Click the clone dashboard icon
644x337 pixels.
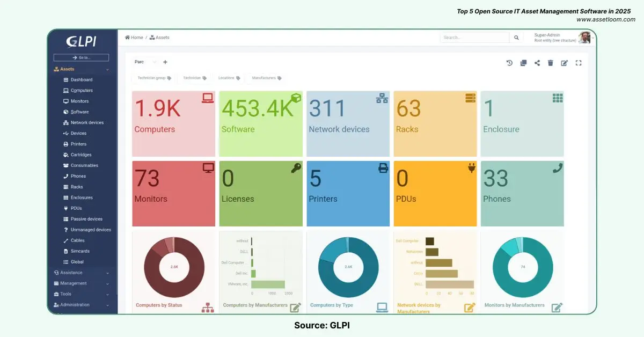click(x=523, y=63)
